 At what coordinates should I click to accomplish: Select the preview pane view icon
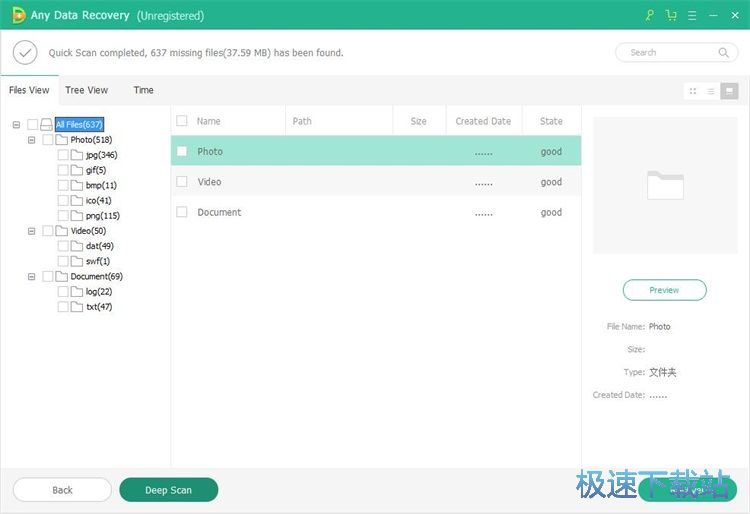(x=730, y=91)
